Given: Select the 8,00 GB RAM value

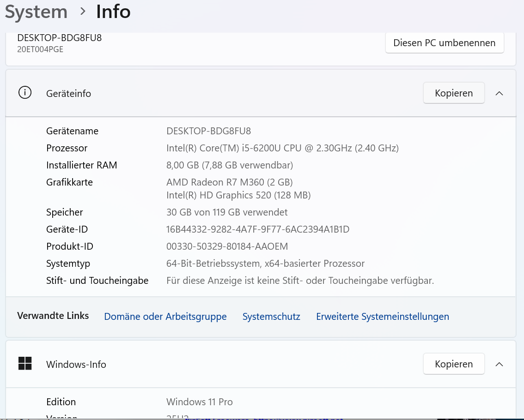Looking at the screenshot, I should 230,165.
